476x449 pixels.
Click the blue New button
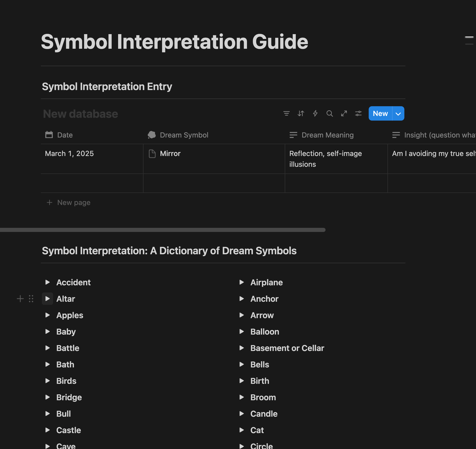click(x=380, y=113)
